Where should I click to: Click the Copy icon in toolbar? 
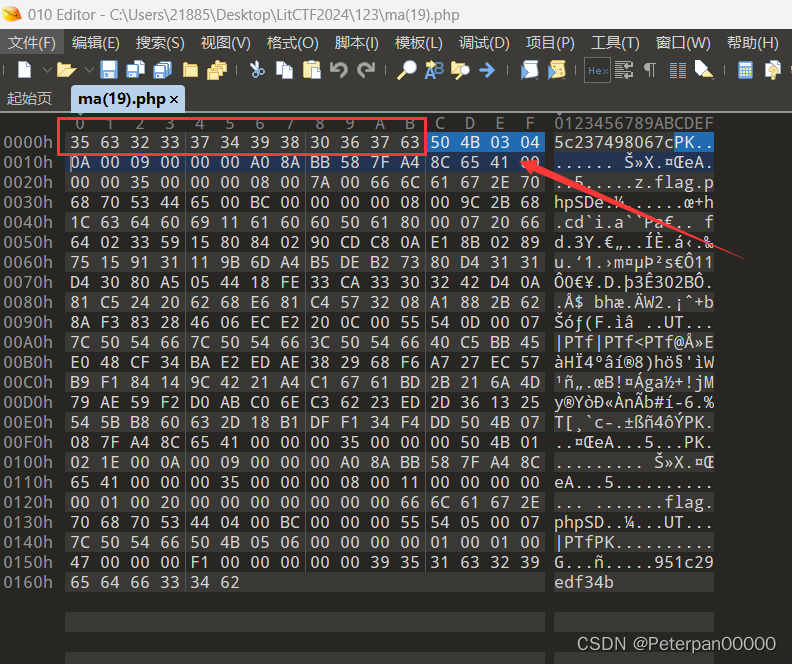coord(284,70)
